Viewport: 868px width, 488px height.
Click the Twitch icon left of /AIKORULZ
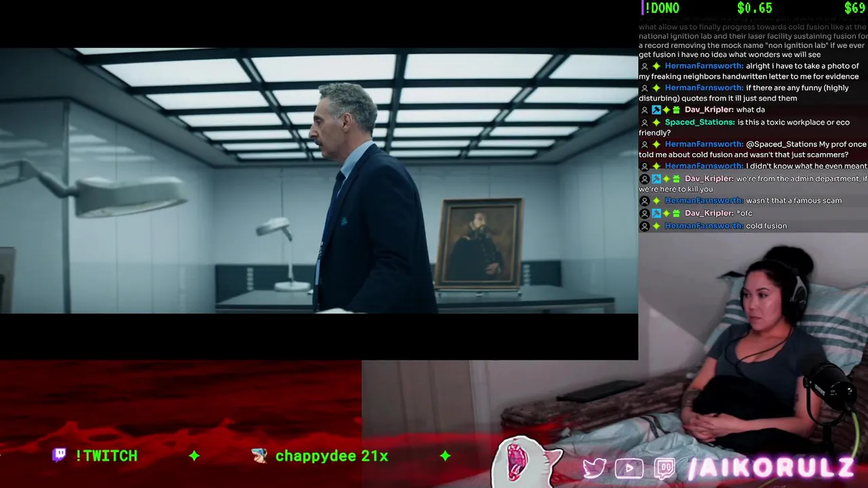[665, 468]
